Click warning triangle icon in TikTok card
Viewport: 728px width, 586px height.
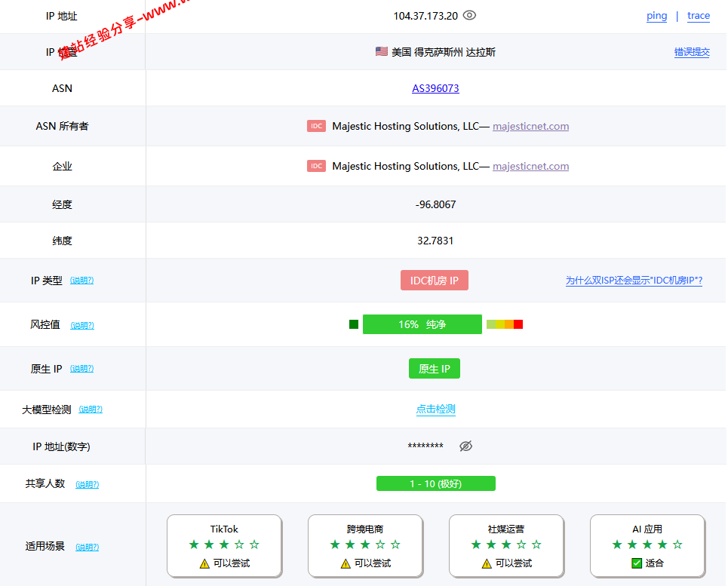(204, 563)
